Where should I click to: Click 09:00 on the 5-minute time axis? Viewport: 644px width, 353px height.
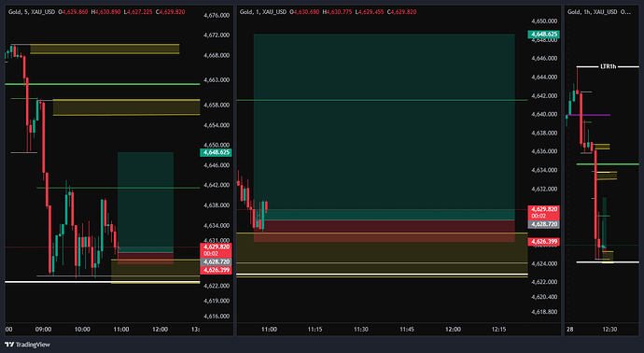pyautogui.click(x=44, y=329)
